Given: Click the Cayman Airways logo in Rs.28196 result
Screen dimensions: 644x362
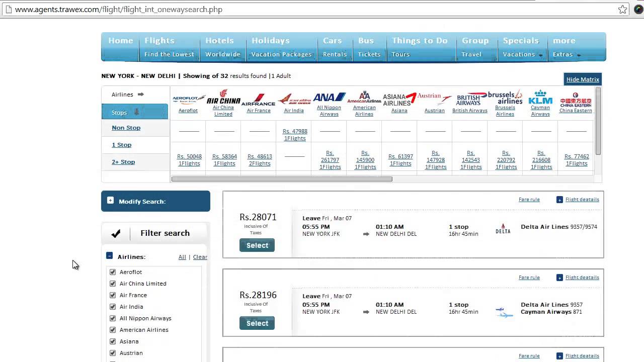Looking at the screenshot, I should tap(504, 312).
